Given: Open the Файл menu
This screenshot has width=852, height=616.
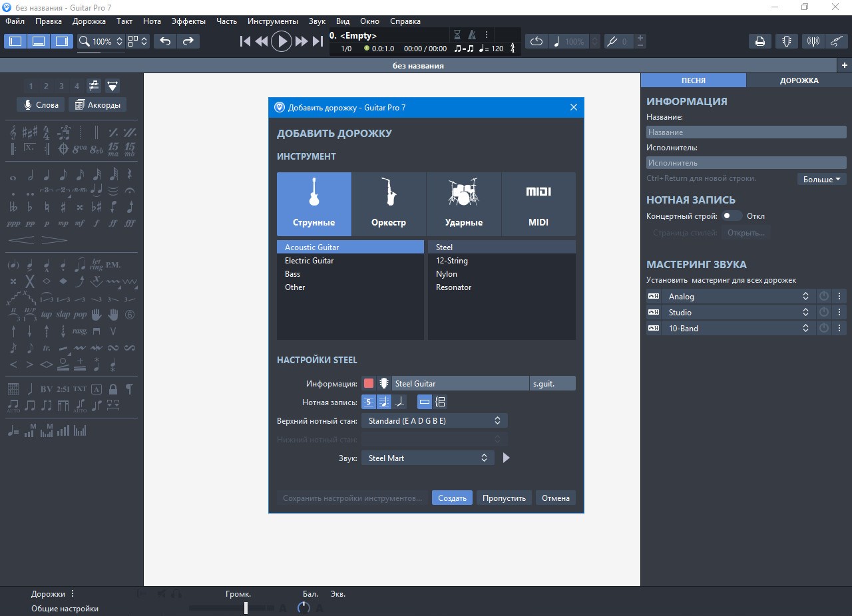Looking at the screenshot, I should pos(15,21).
